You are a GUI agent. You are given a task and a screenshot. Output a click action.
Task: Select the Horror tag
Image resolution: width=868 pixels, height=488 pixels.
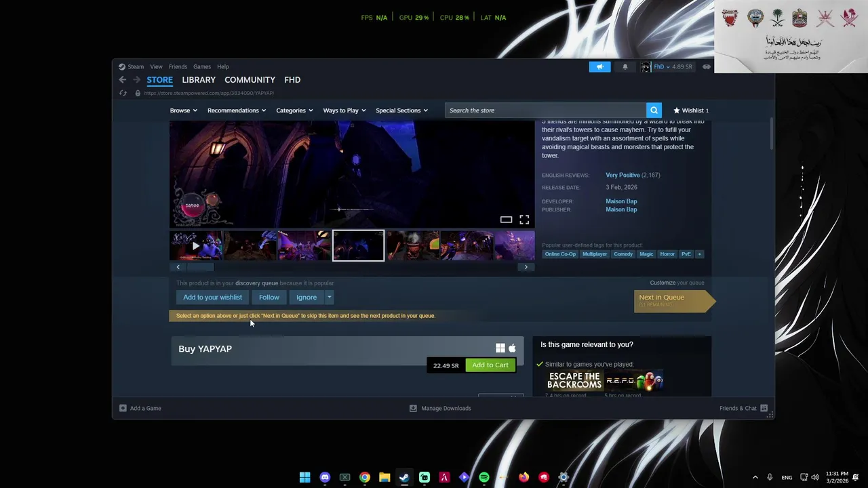click(x=667, y=254)
